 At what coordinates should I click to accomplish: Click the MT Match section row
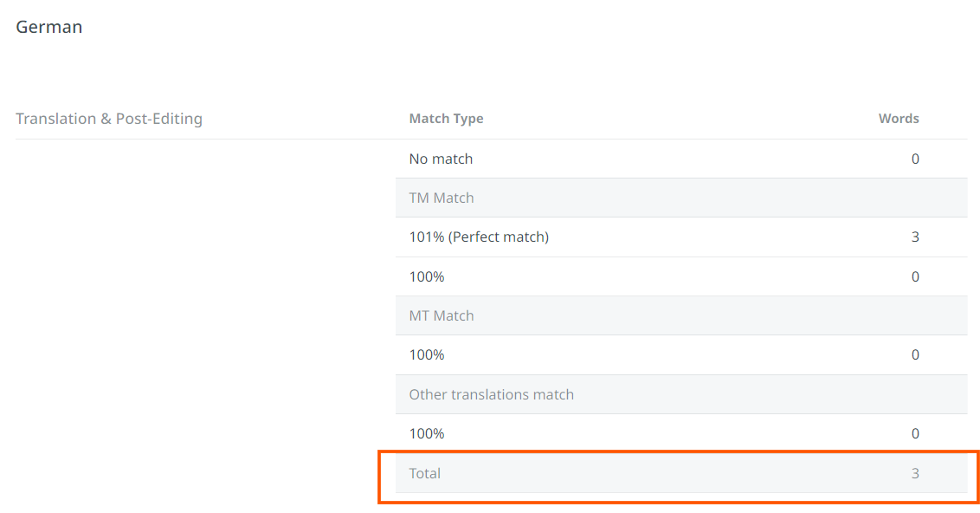coord(681,316)
